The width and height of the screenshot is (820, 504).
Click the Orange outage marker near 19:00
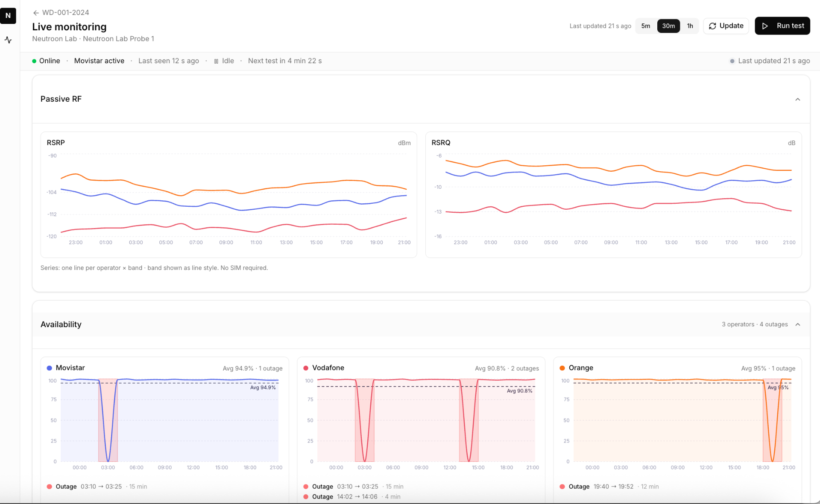click(773, 420)
